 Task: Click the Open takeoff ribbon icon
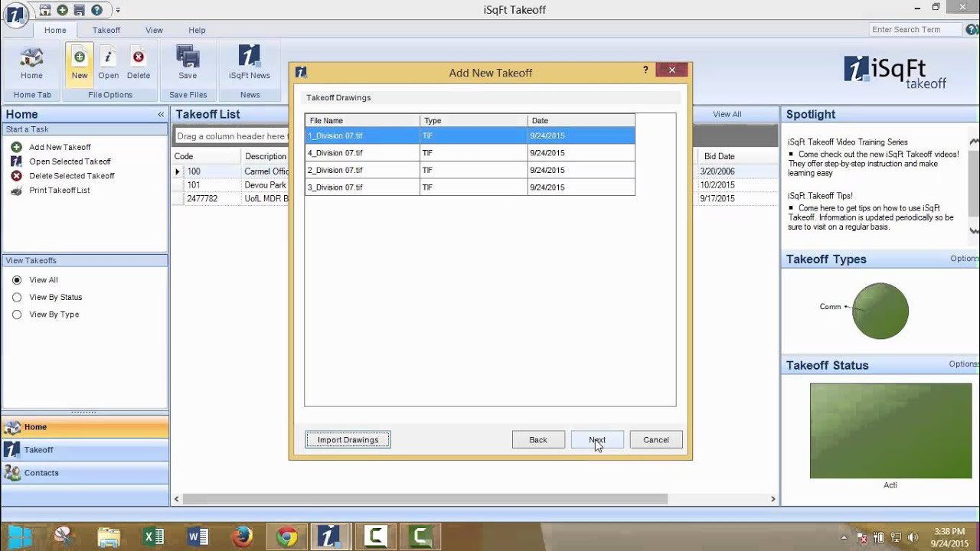[109, 58]
